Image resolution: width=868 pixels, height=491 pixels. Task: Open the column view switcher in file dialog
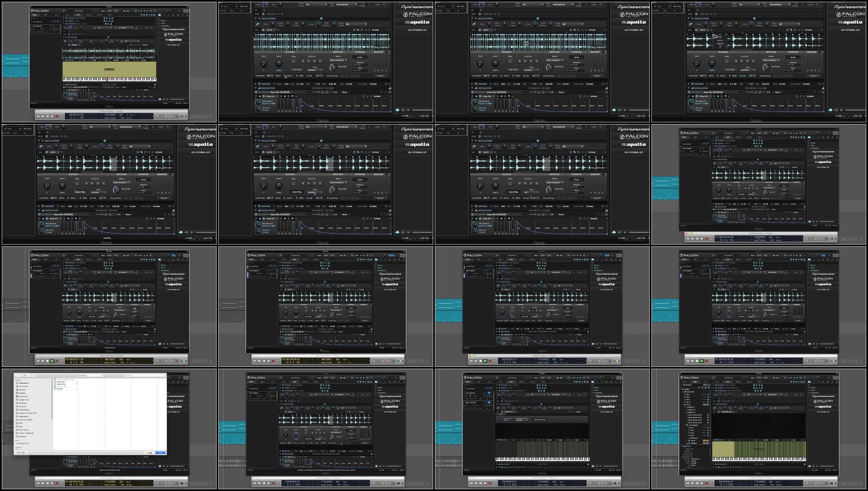25,375
